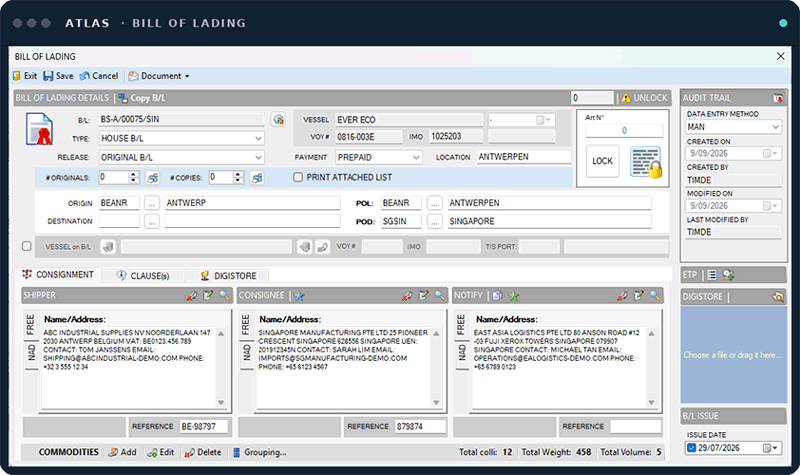Image resolution: width=800 pixels, height=475 pixels.
Task: Switch to CONSIGNMENT tab
Action: (58, 274)
